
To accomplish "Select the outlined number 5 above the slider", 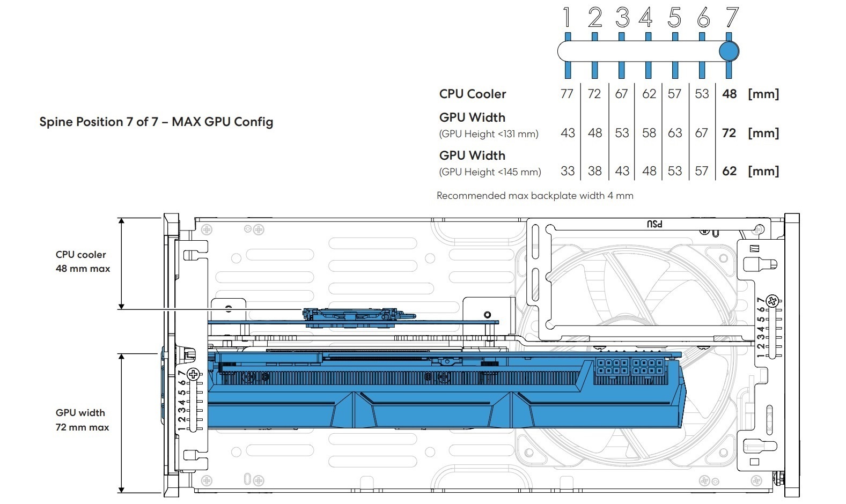I will [x=675, y=17].
